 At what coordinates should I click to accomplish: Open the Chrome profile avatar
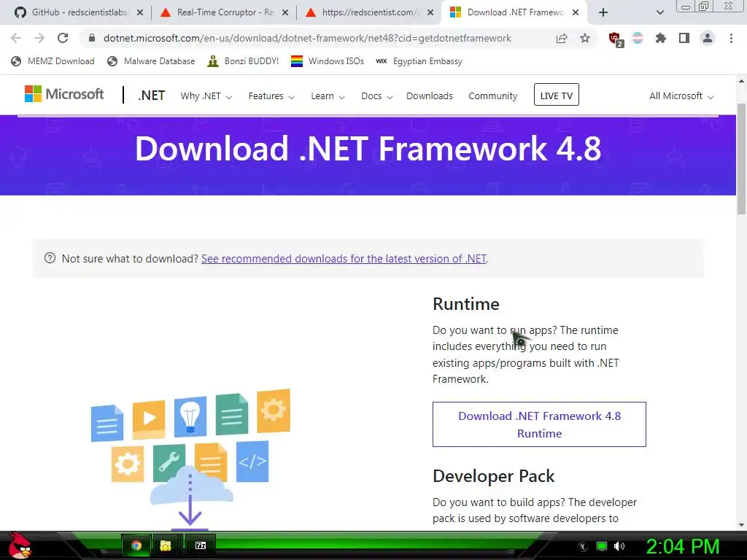708,38
